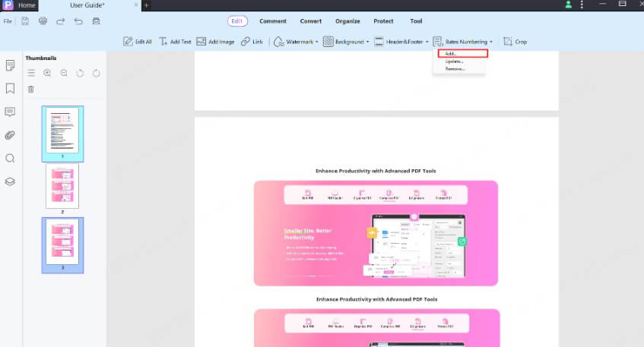Choose Add... in Bates Numbering menu
This screenshot has height=347, width=644.
[x=462, y=53]
